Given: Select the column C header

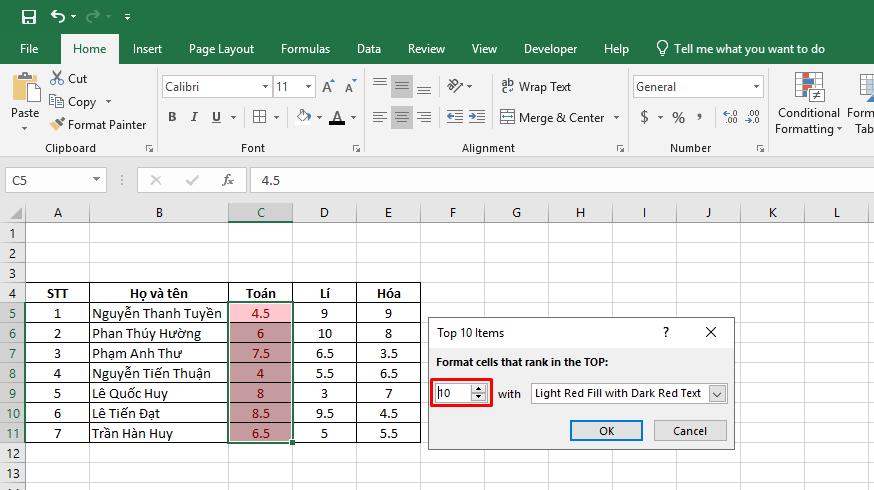Looking at the screenshot, I should tap(260, 212).
